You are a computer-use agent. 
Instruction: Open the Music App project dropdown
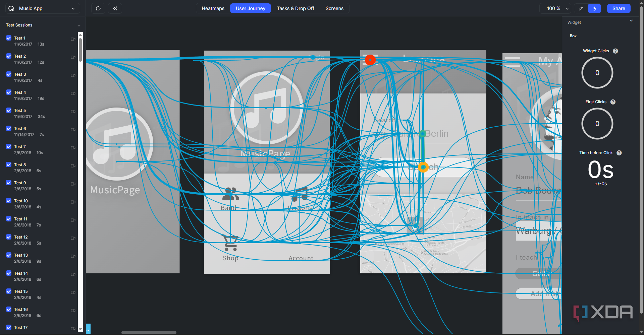tap(43, 8)
